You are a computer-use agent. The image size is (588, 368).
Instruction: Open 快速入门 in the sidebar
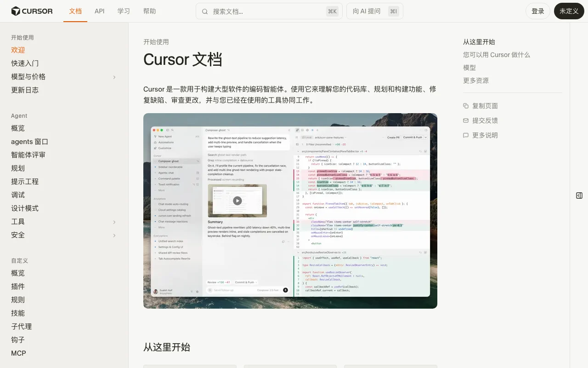coord(25,63)
